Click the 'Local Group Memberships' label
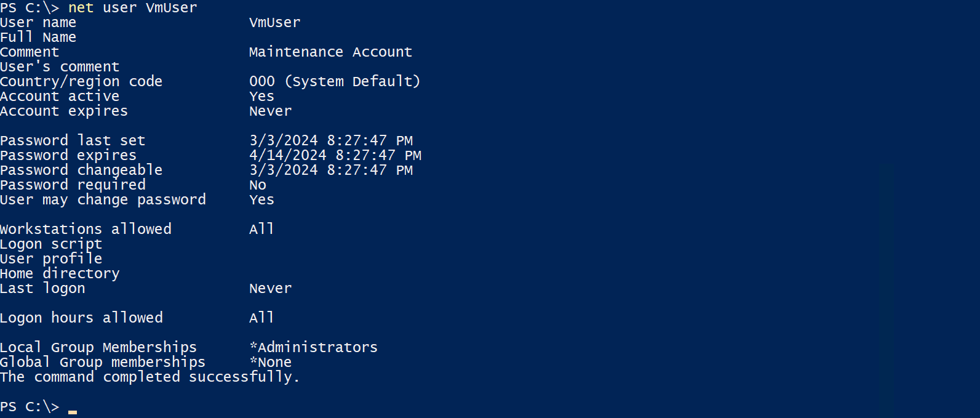Viewport: 980px width, 418px height. pos(98,348)
